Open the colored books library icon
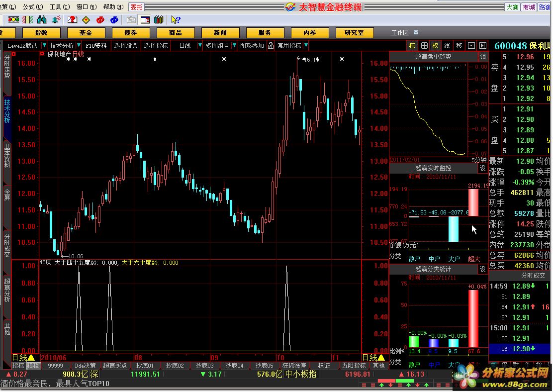The width and height of the screenshot is (553, 392). point(159,20)
